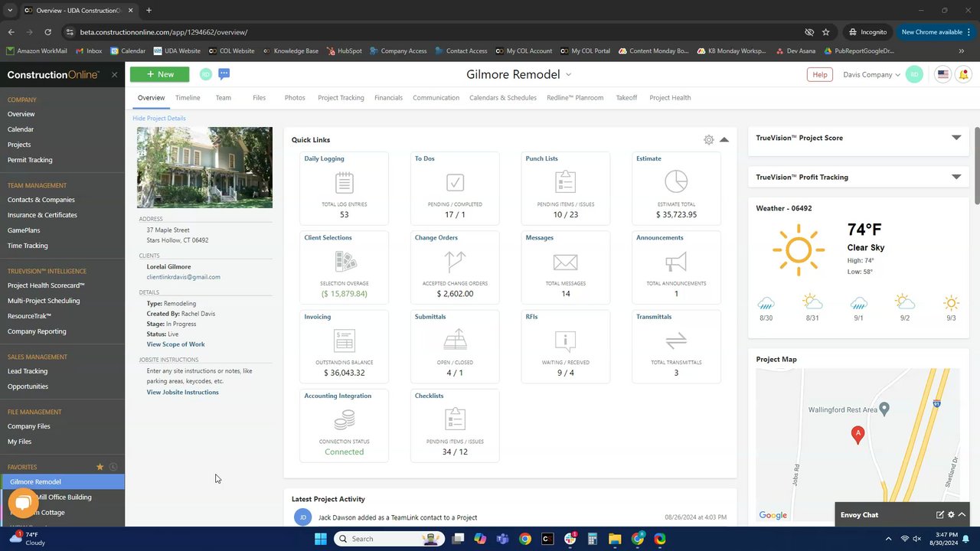The width and height of the screenshot is (980, 551).
Task: Open Permit Tracking in the sidebar
Action: click(x=30, y=160)
